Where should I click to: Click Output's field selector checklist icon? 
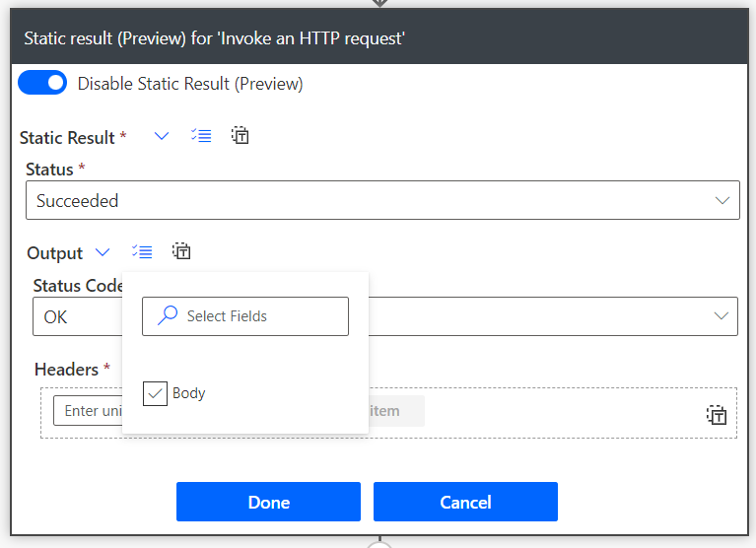coord(142,252)
